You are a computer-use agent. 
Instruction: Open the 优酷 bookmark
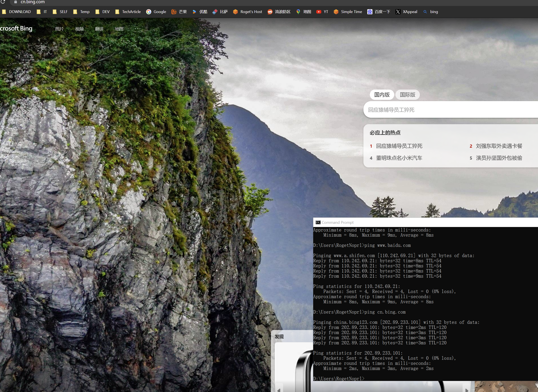pyautogui.click(x=200, y=12)
